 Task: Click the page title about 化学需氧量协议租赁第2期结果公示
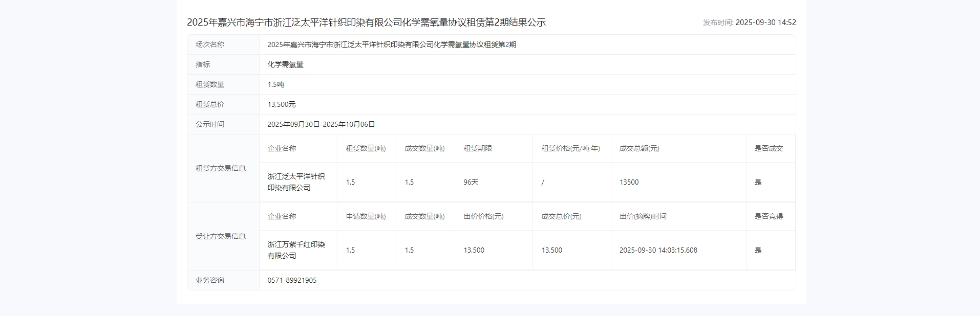366,22
